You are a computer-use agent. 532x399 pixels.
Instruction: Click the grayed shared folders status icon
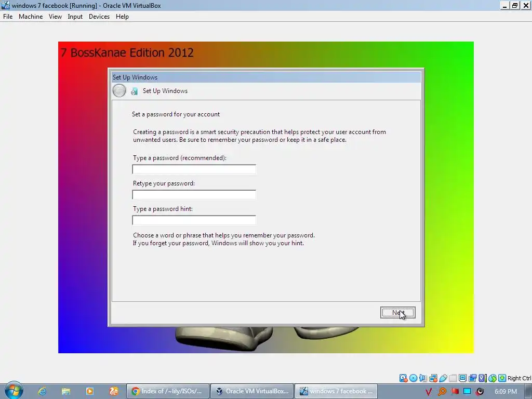click(453, 378)
